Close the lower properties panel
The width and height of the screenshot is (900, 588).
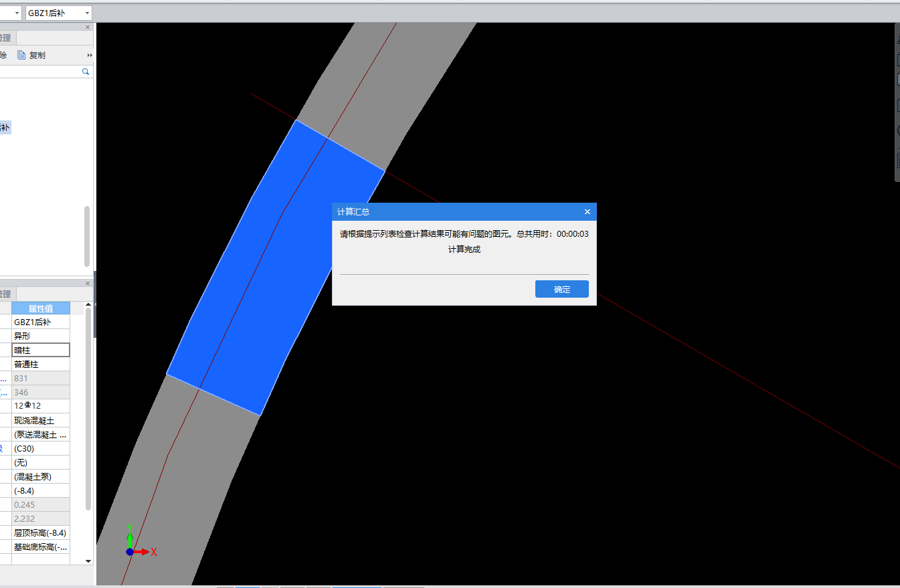[88, 283]
